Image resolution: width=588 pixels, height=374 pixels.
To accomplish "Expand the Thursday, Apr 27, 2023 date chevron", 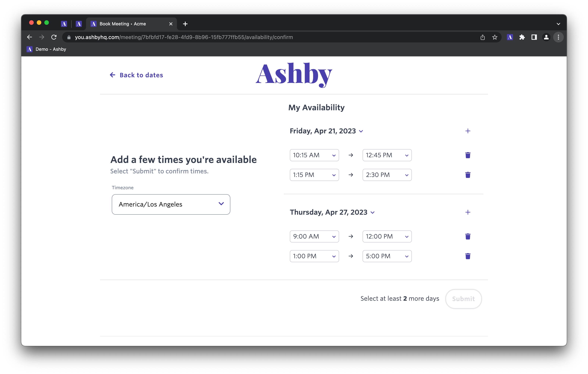I will 372,213.
